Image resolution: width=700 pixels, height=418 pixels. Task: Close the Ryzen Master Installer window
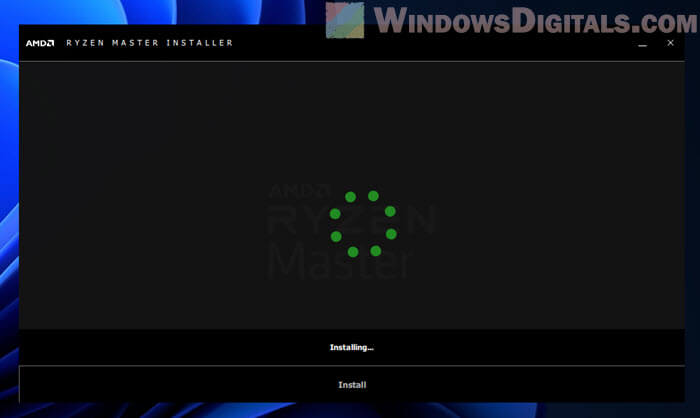tap(671, 43)
